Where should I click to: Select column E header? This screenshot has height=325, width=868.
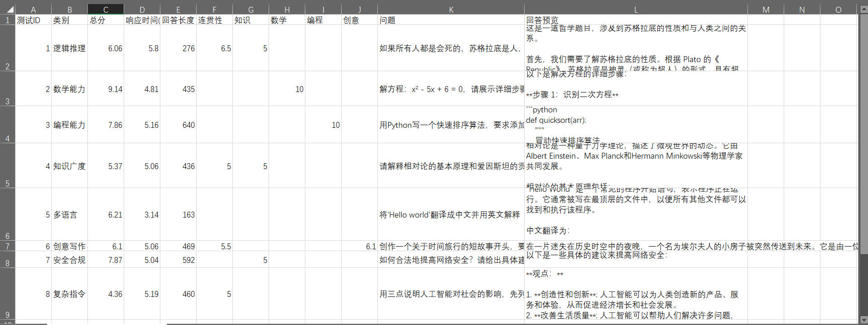coord(178,10)
